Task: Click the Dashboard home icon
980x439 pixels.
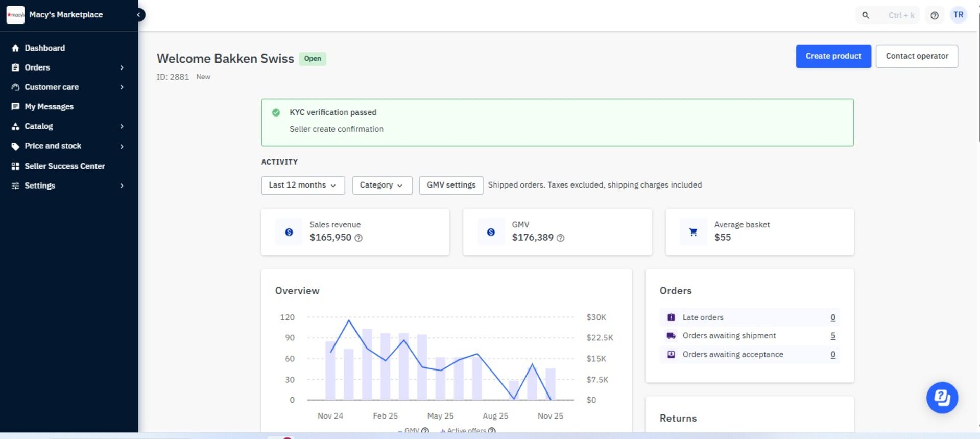Action: tap(15, 48)
